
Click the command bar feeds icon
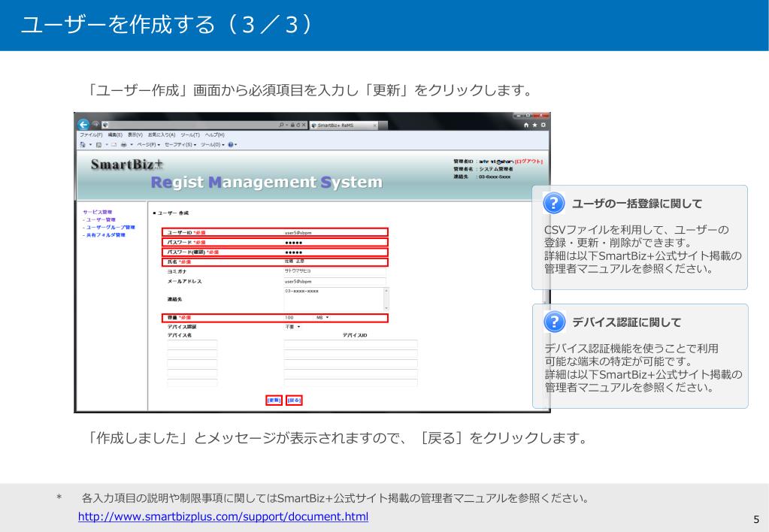pyautogui.click(x=98, y=144)
